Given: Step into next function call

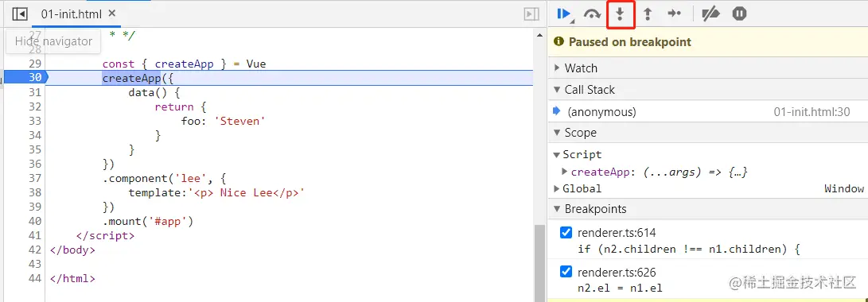Looking at the screenshot, I should pyautogui.click(x=620, y=14).
